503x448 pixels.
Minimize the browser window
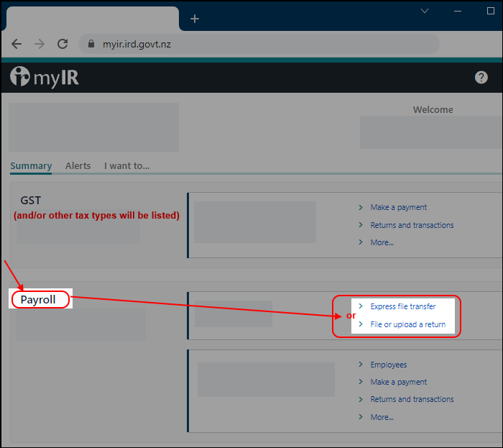(x=458, y=12)
